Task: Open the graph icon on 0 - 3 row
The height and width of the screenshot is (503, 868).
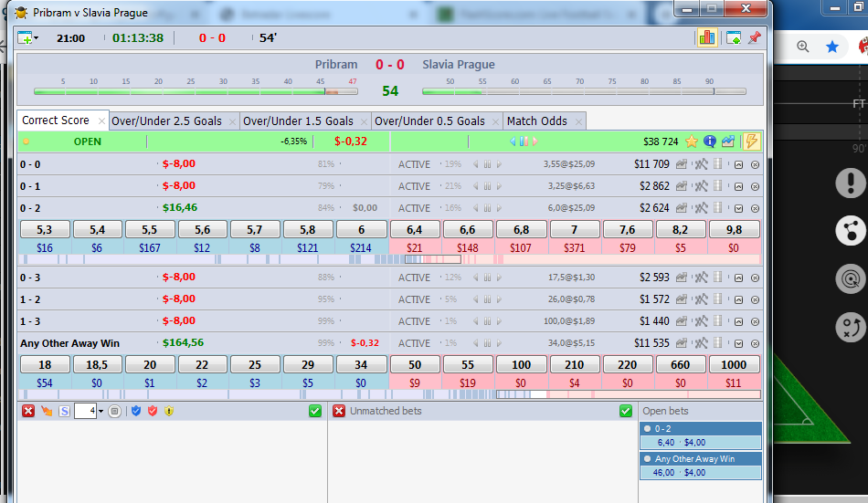Action: click(682, 278)
